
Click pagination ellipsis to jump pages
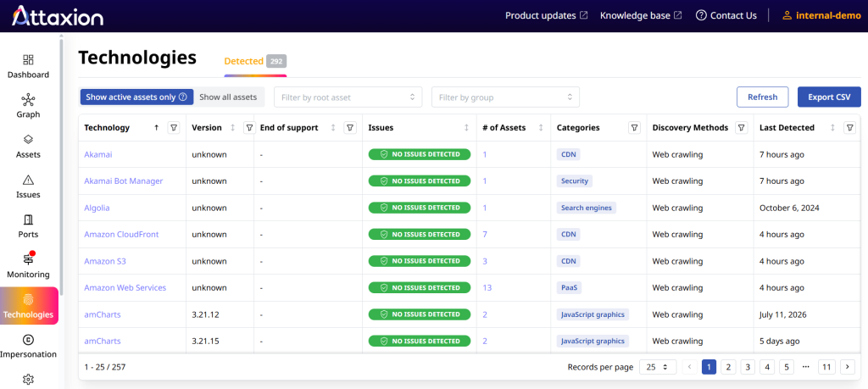pyautogui.click(x=805, y=367)
